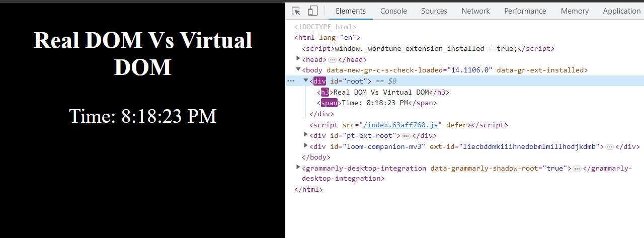Click the Time: 8:18:23 PM text on page
This screenshot has width=644, height=238.
(143, 116)
